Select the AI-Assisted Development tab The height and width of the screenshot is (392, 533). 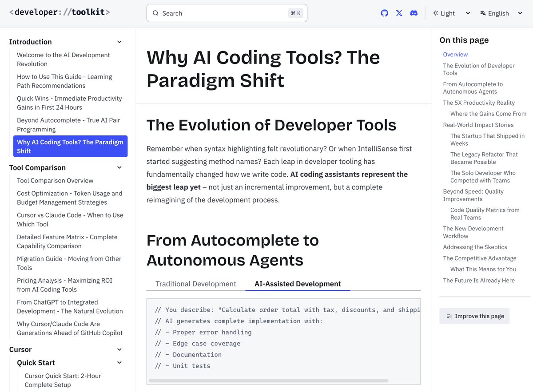pos(298,284)
